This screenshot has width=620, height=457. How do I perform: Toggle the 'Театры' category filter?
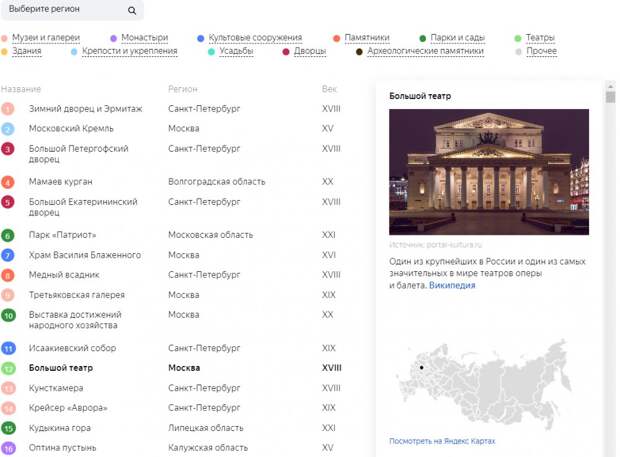click(x=540, y=38)
